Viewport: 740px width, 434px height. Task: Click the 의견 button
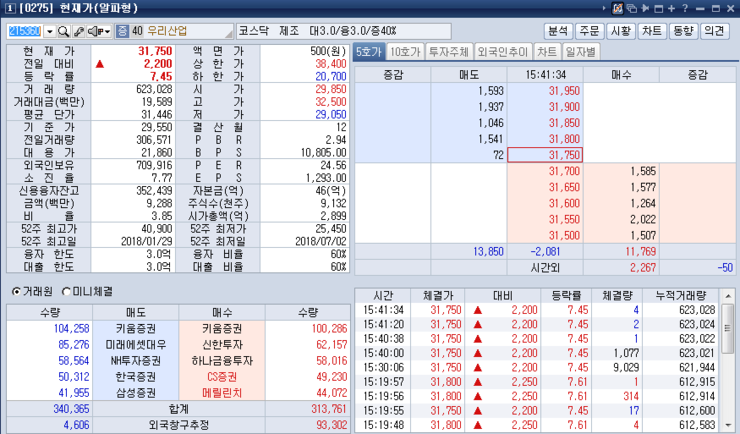[715, 32]
